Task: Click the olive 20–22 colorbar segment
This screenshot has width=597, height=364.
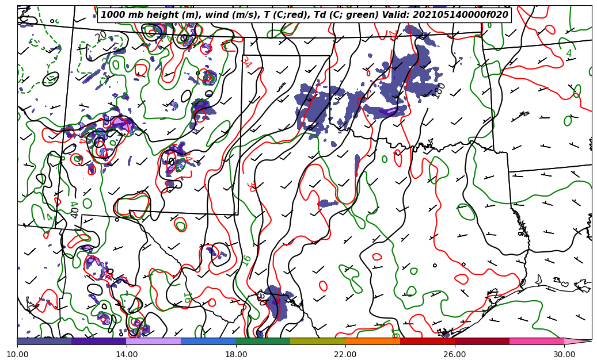Action: (x=318, y=341)
